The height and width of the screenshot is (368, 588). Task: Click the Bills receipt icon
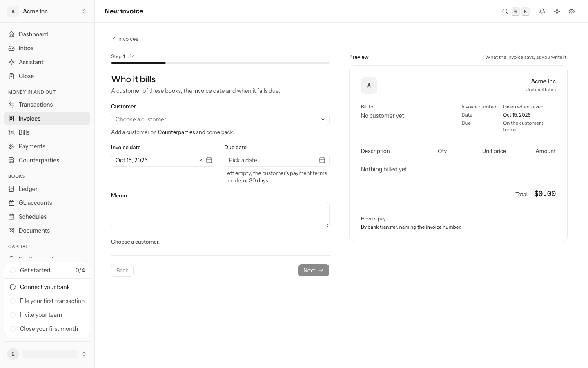(11, 132)
